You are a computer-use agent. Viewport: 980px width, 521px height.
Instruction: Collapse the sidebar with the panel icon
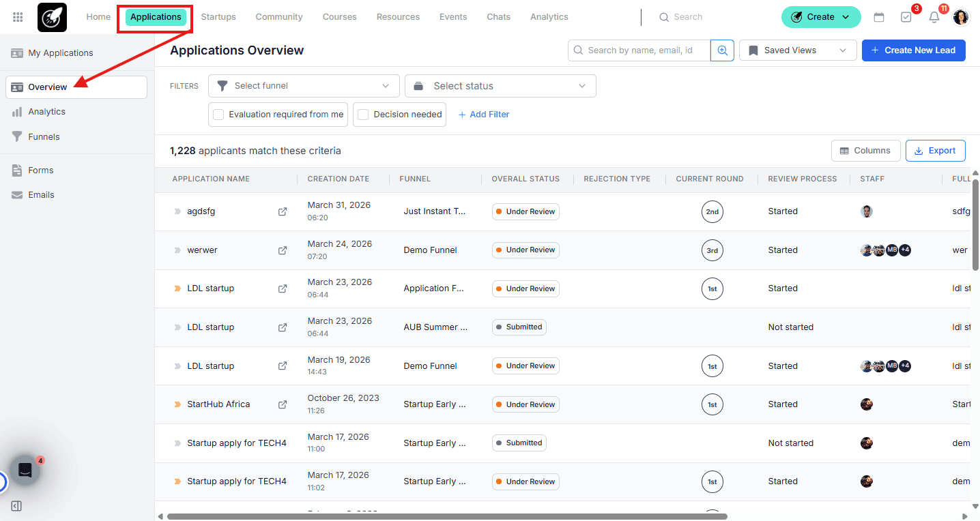[x=17, y=506]
